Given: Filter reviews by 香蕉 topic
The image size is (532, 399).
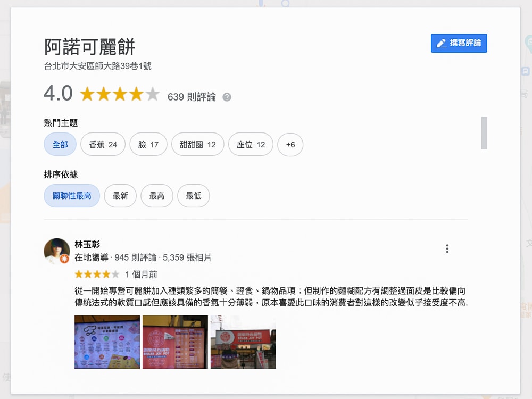Looking at the screenshot, I should [103, 144].
